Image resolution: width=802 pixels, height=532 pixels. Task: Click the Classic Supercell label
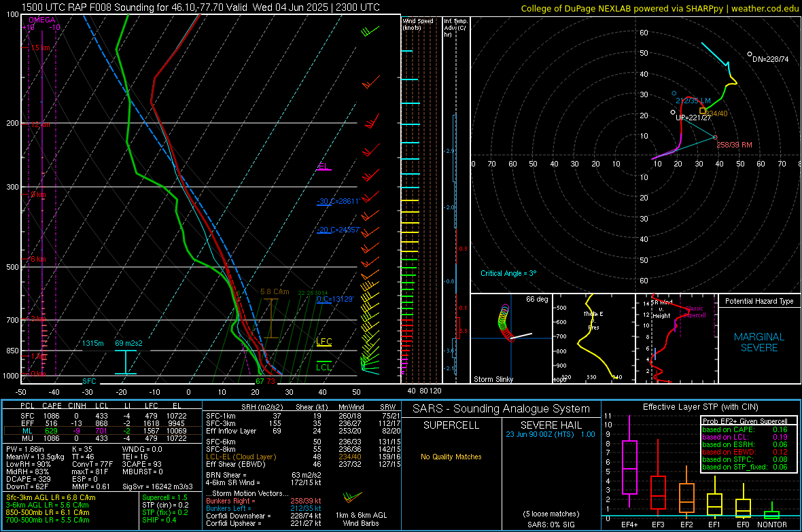(695, 312)
